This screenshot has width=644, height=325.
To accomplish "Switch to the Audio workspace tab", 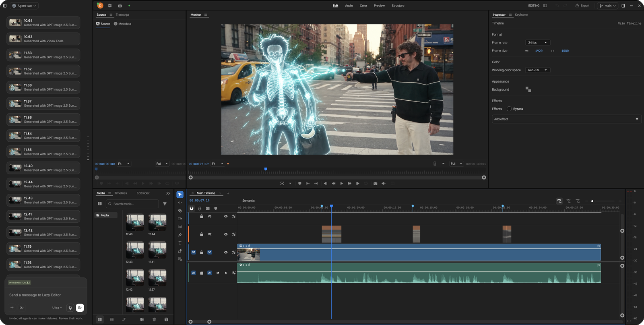I will click(349, 6).
